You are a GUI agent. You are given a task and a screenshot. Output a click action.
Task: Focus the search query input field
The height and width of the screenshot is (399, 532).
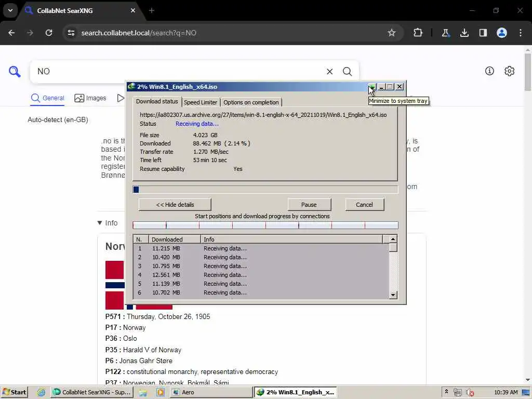click(x=180, y=71)
